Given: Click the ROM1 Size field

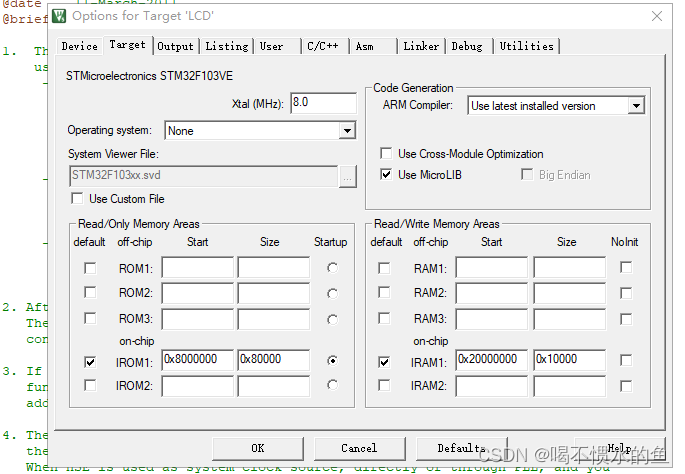Looking at the screenshot, I should 274,268.
